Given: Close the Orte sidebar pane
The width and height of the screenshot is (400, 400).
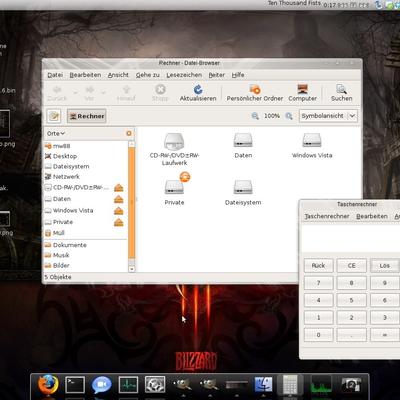Looking at the screenshot, I should point(129,133).
